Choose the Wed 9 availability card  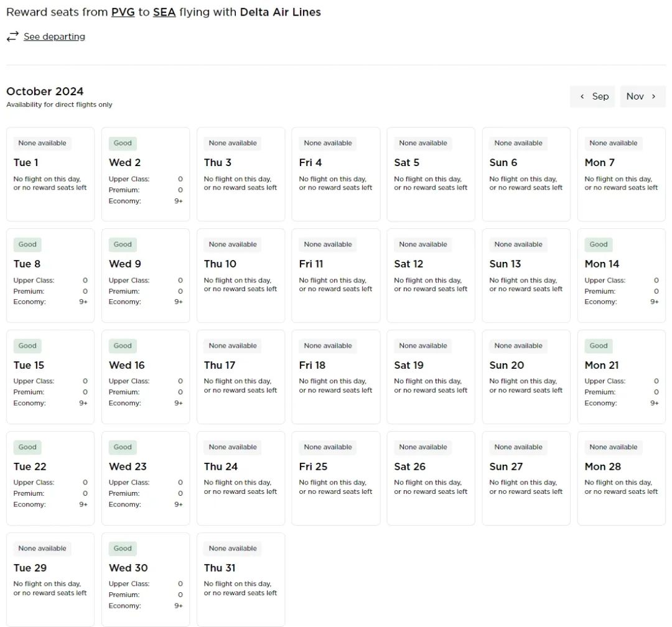(146, 276)
